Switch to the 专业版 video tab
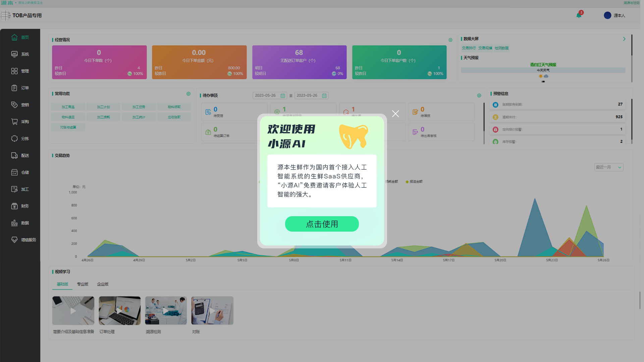 tap(82, 284)
